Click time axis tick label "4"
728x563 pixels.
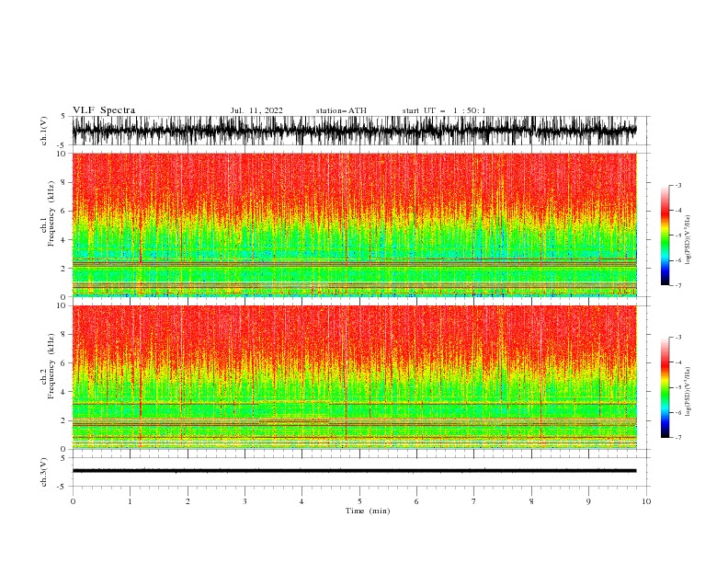coord(301,501)
